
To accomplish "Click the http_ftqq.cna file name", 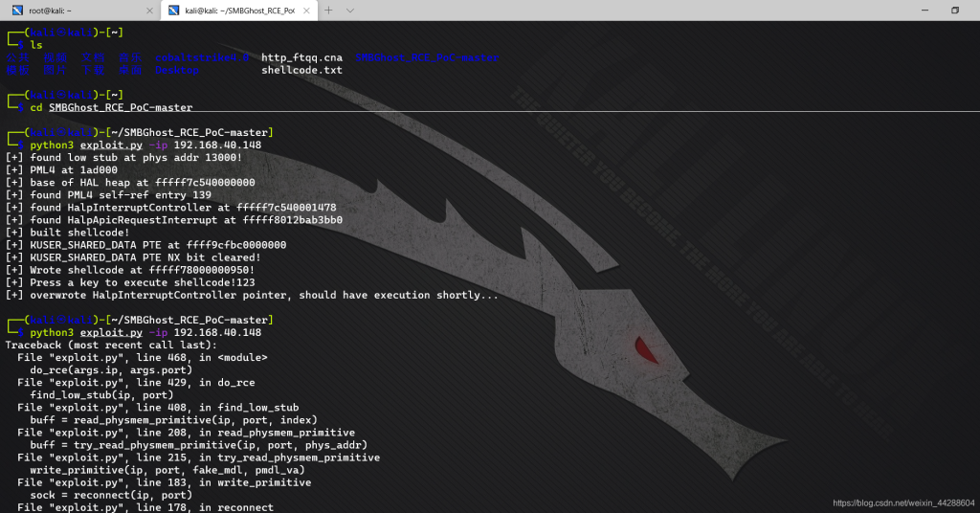I will 301,57.
